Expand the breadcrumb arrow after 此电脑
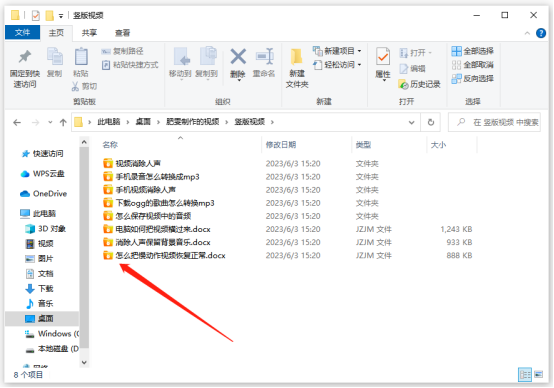The height and width of the screenshot is (388, 554). pos(128,122)
